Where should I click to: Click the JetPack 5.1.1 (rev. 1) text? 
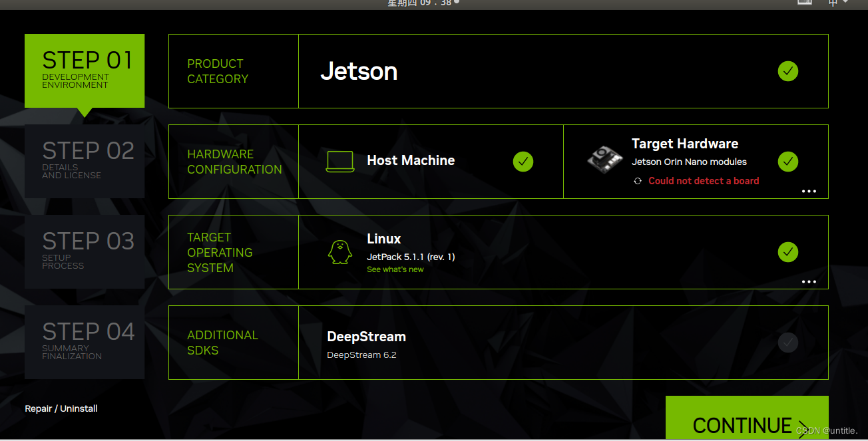[x=411, y=257]
